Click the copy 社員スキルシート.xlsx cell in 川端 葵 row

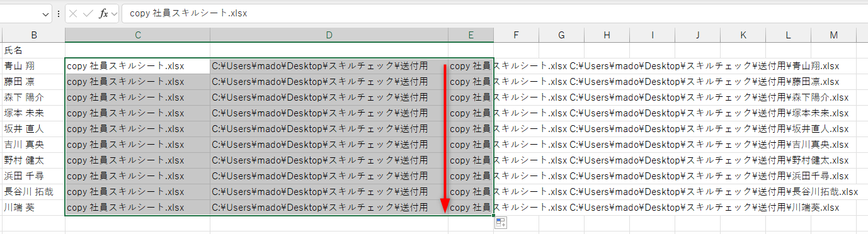coord(137,207)
